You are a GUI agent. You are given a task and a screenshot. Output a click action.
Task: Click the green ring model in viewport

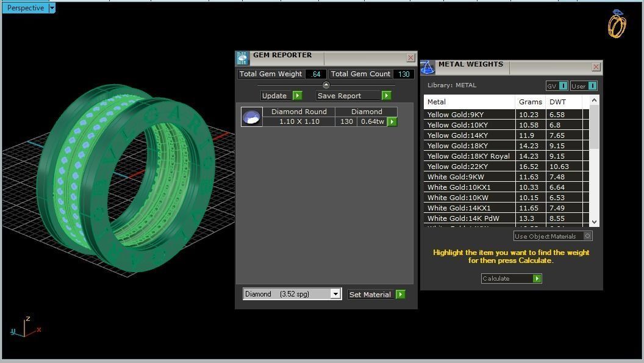point(125,178)
